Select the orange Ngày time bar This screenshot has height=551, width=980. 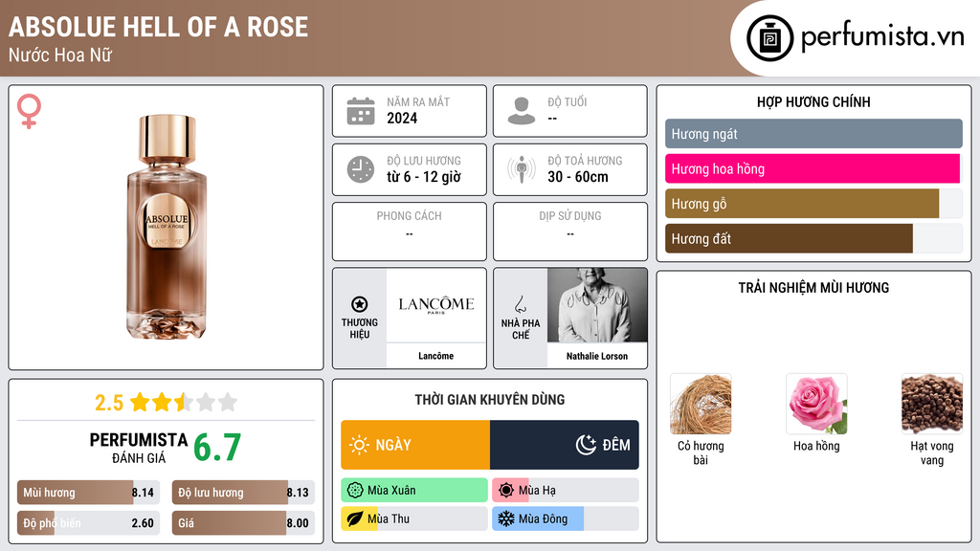click(415, 445)
